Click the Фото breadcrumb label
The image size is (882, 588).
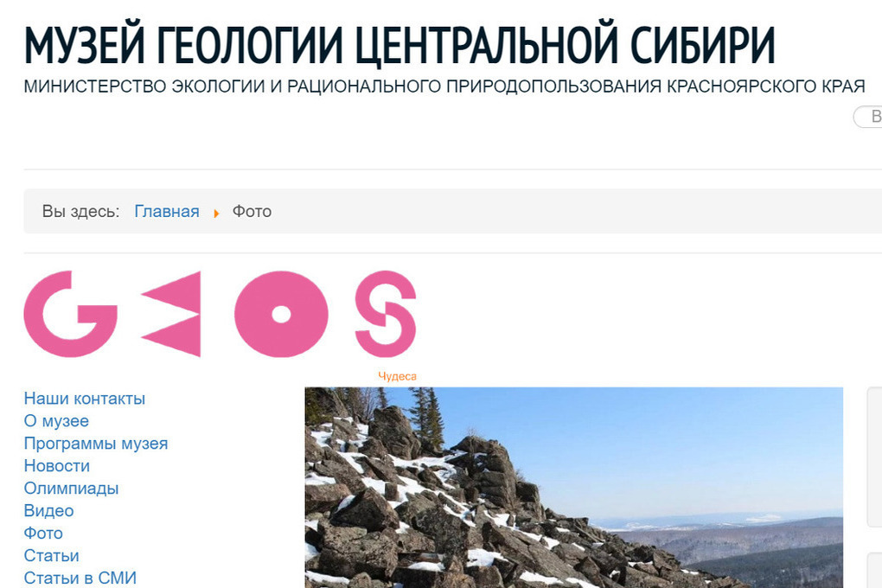click(x=252, y=212)
